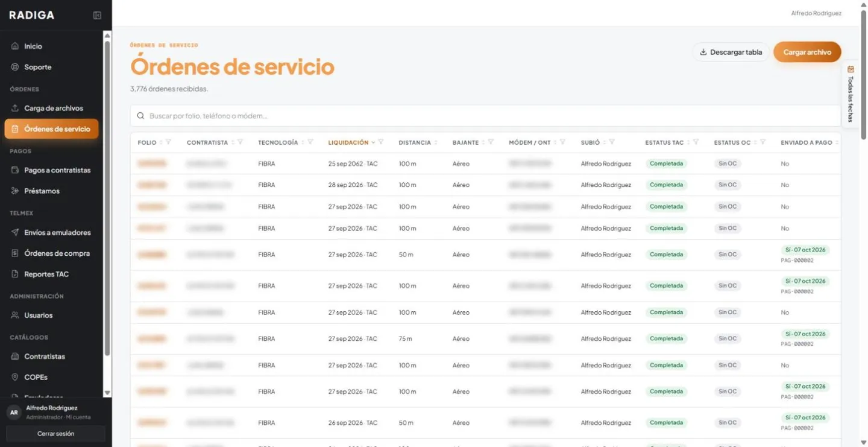Click Cerrar sesión to log out
Viewport: 868px width, 447px height.
pyautogui.click(x=55, y=434)
